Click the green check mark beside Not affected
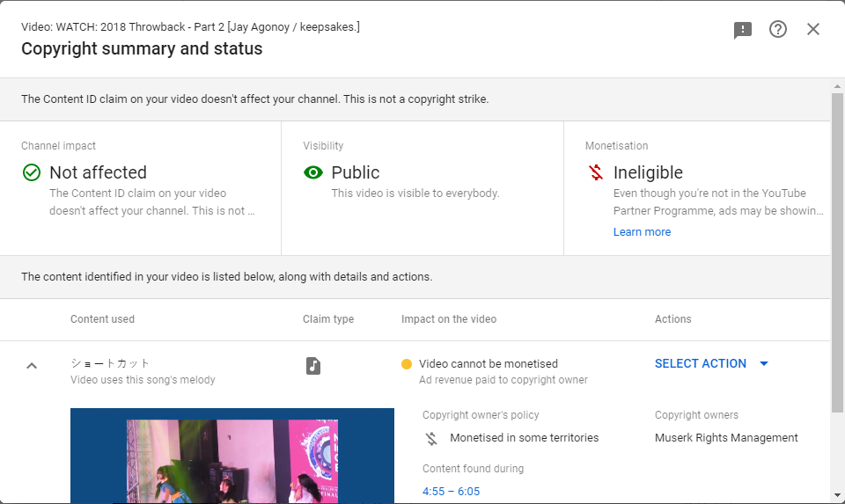 pyautogui.click(x=32, y=172)
